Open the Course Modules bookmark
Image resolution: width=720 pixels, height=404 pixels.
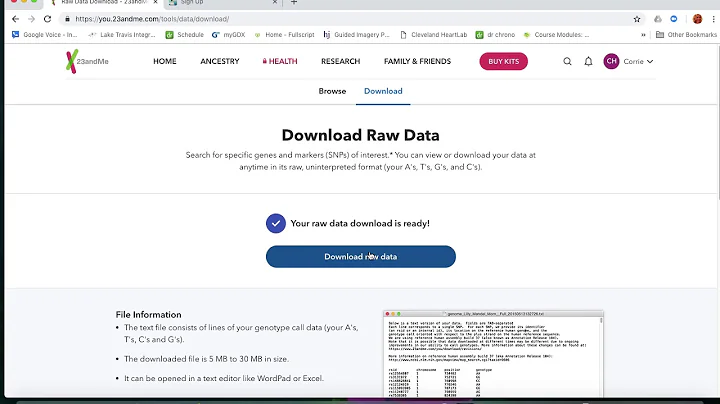tap(557, 34)
